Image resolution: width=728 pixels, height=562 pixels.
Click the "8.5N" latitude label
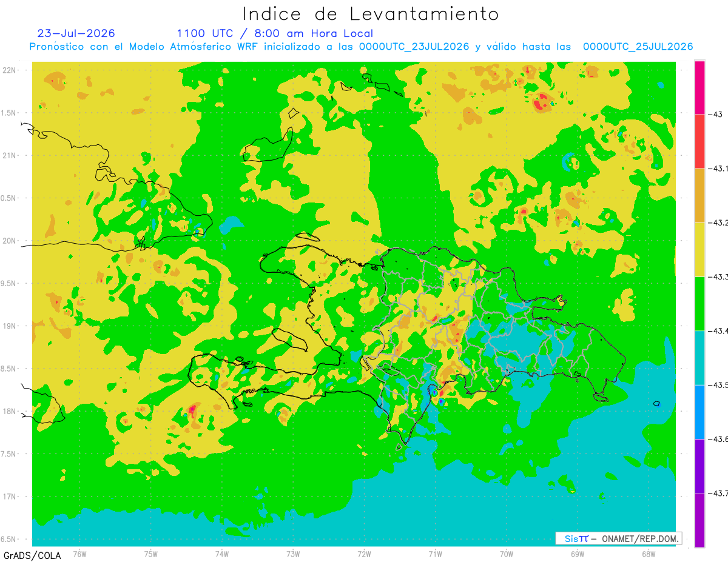[x=9, y=369]
